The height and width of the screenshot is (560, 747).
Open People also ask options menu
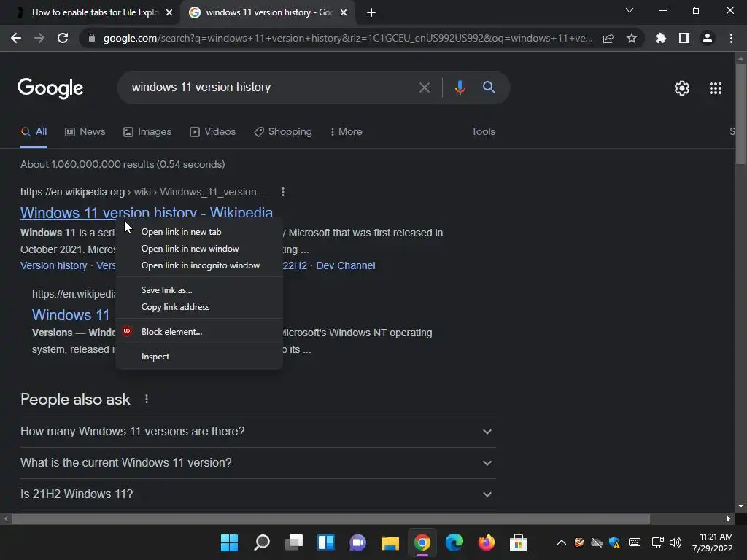pos(146,399)
